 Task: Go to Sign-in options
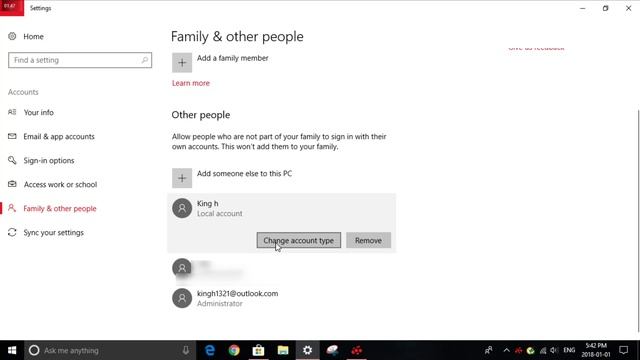(x=49, y=160)
